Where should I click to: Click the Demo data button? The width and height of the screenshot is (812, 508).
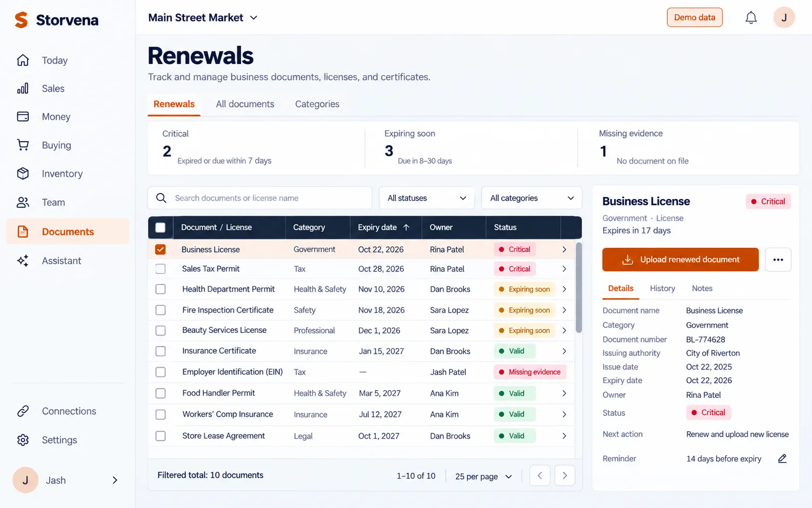point(695,17)
